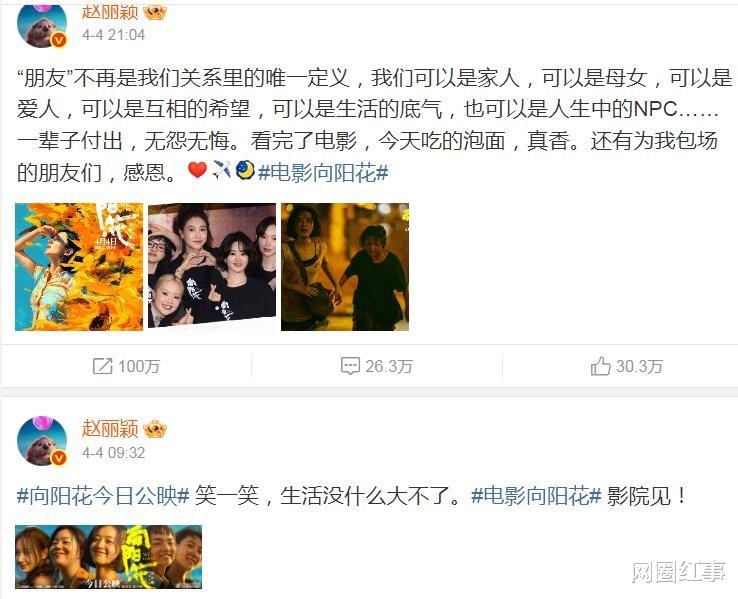
Task: Open 赵丽颖 username on the second post
Action: coord(110,429)
